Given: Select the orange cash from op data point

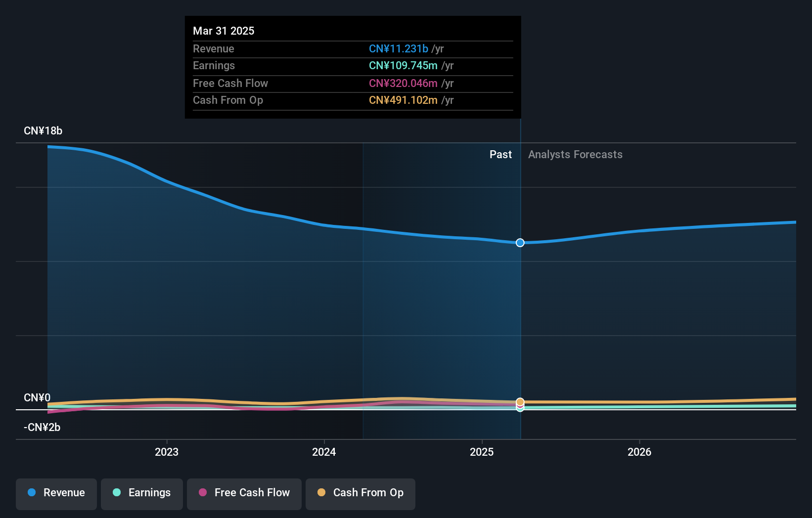Looking at the screenshot, I should click(520, 402).
